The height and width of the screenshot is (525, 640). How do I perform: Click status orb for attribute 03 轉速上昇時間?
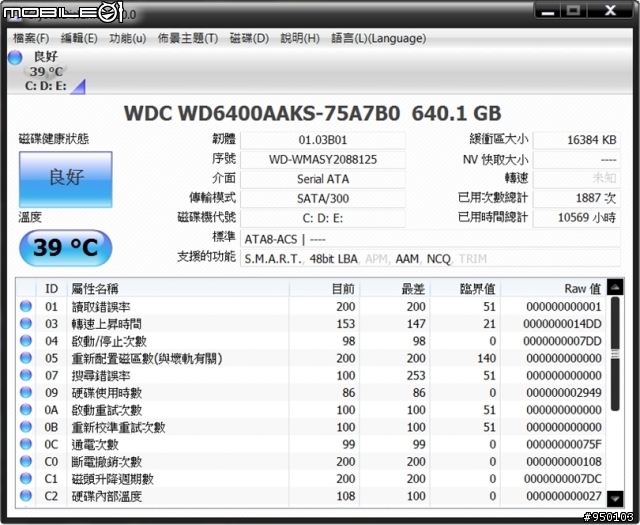(x=26, y=323)
